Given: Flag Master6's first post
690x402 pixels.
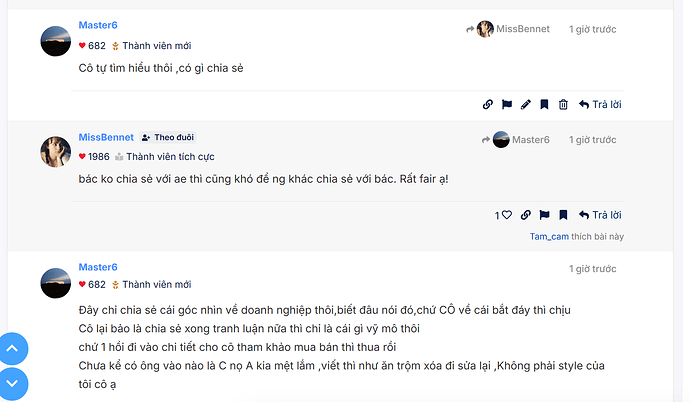Looking at the screenshot, I should 507,104.
